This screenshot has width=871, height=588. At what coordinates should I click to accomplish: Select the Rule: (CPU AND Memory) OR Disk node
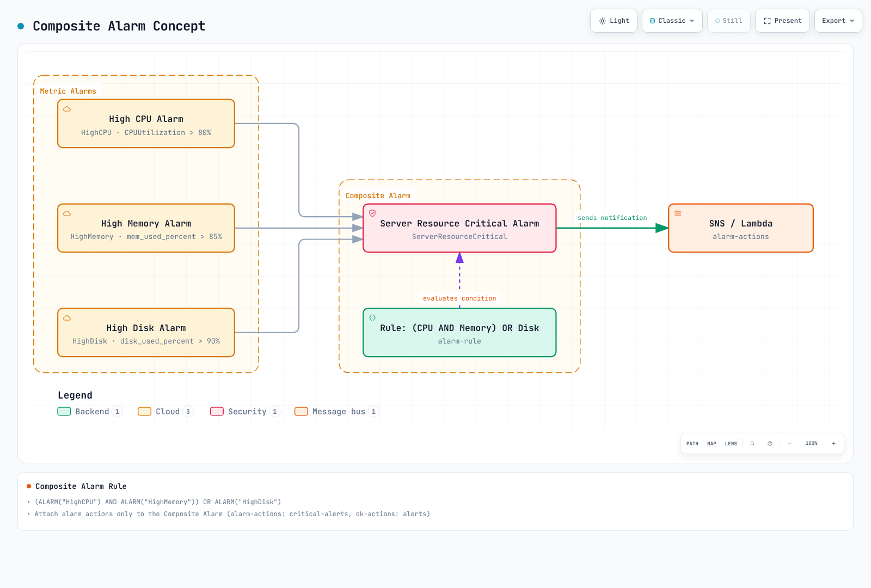click(x=459, y=333)
